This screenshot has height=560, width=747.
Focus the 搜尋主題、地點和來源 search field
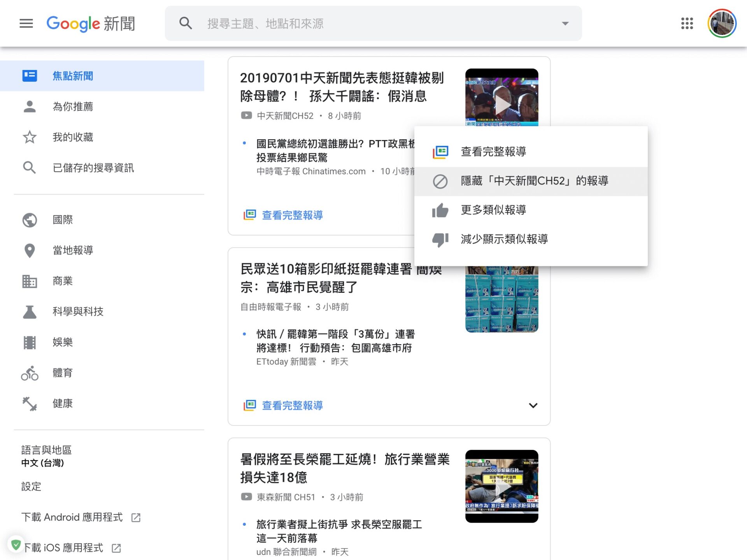pyautogui.click(x=373, y=23)
